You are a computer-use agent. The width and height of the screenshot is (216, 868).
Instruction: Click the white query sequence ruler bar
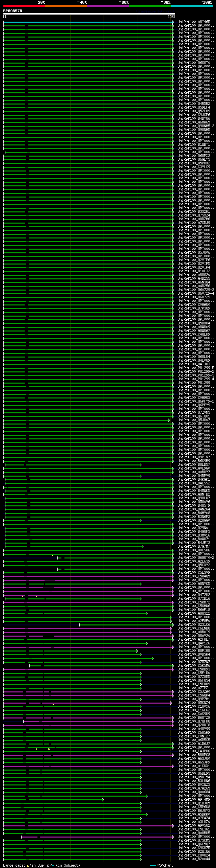[x=89, y=14]
